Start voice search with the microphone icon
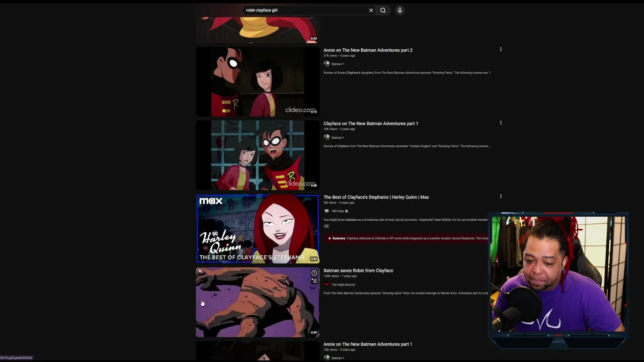The image size is (644, 362). (399, 10)
